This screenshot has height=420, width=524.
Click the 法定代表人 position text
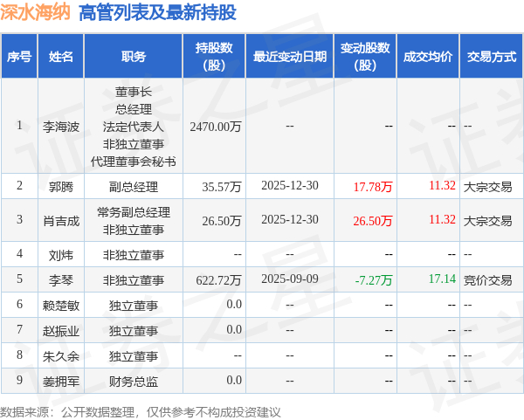(134, 127)
